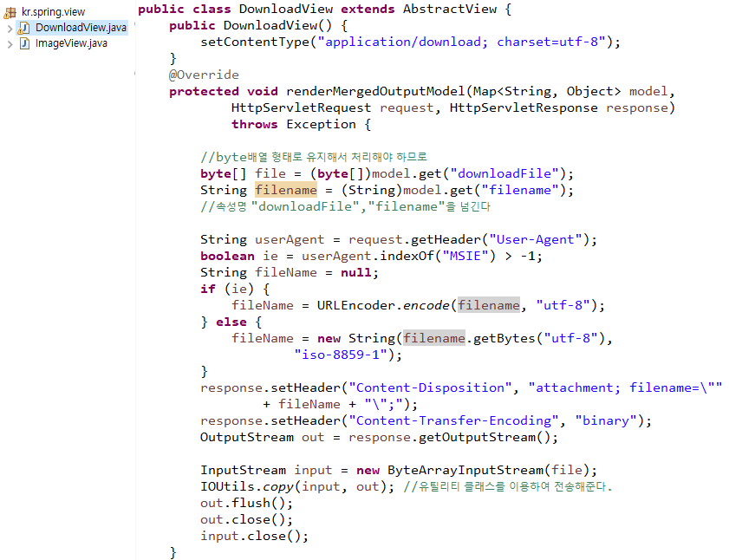Click the Korean comment starting with //속성명

(346, 206)
